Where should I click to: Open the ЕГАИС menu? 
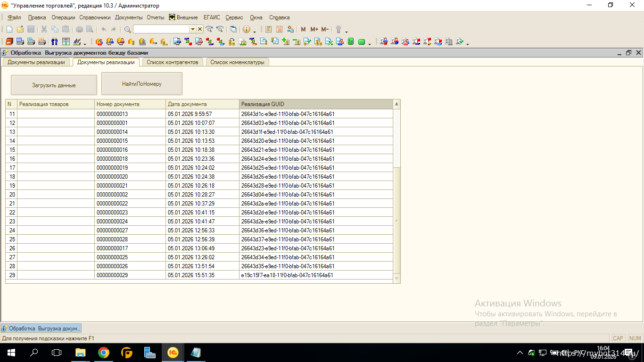click(212, 17)
